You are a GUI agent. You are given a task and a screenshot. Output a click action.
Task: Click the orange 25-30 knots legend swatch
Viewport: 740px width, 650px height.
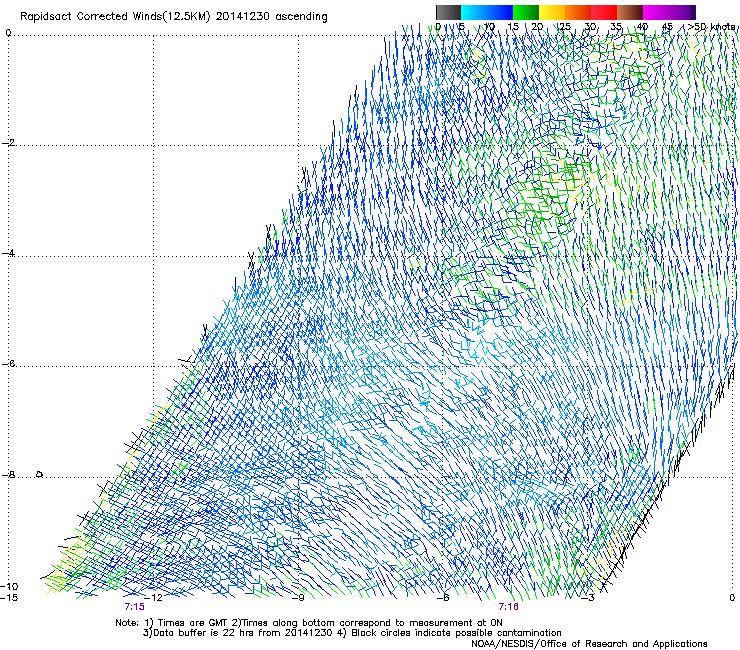tap(578, 12)
